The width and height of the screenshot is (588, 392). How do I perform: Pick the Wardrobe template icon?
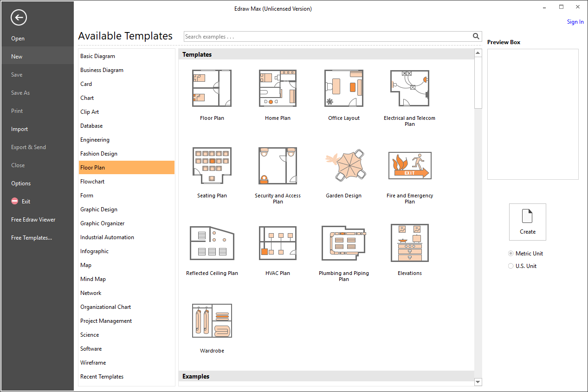click(212, 320)
